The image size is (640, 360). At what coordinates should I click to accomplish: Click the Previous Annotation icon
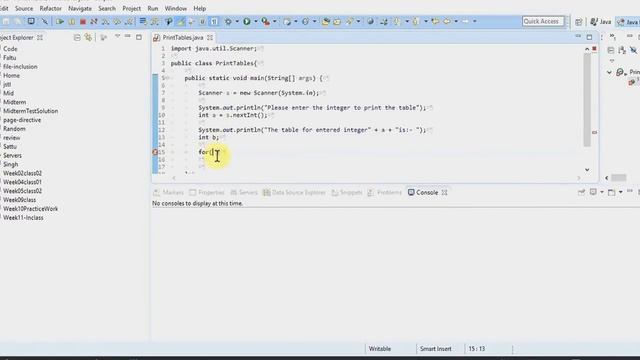click(416, 21)
